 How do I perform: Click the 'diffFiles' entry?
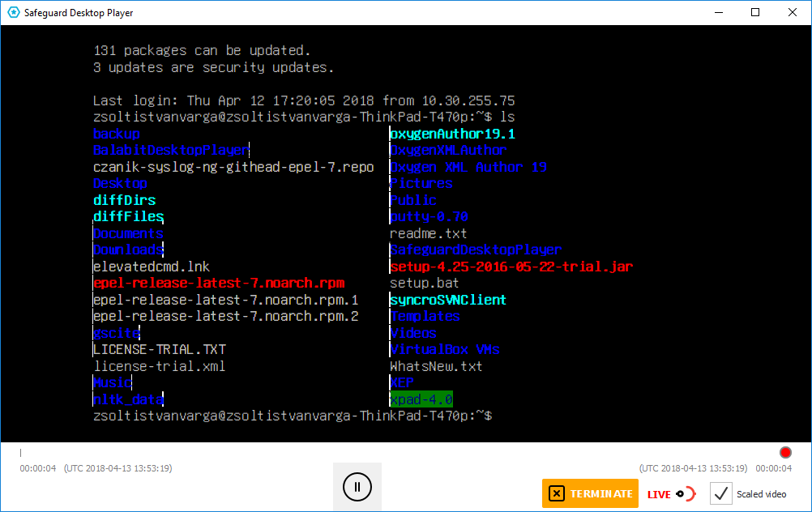[x=128, y=216]
